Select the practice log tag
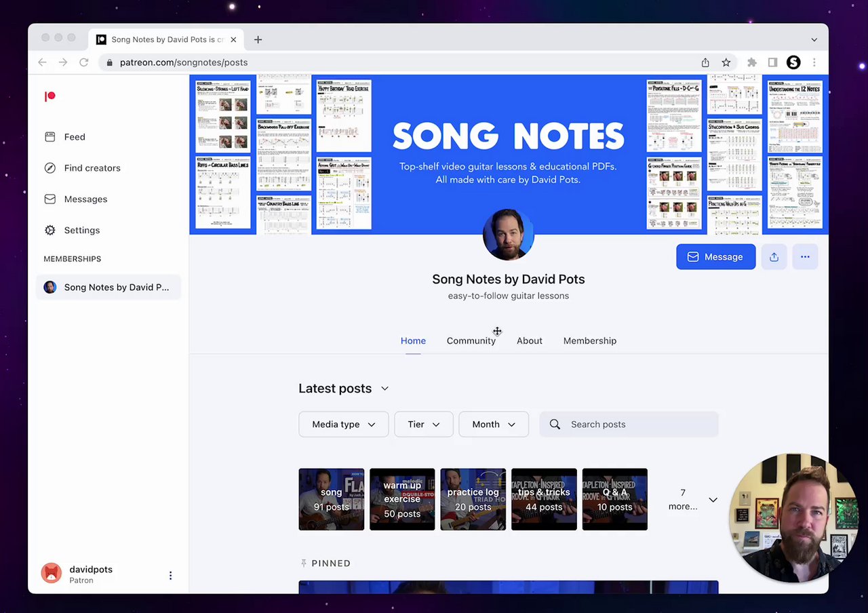This screenshot has height=613, width=868. click(x=473, y=499)
